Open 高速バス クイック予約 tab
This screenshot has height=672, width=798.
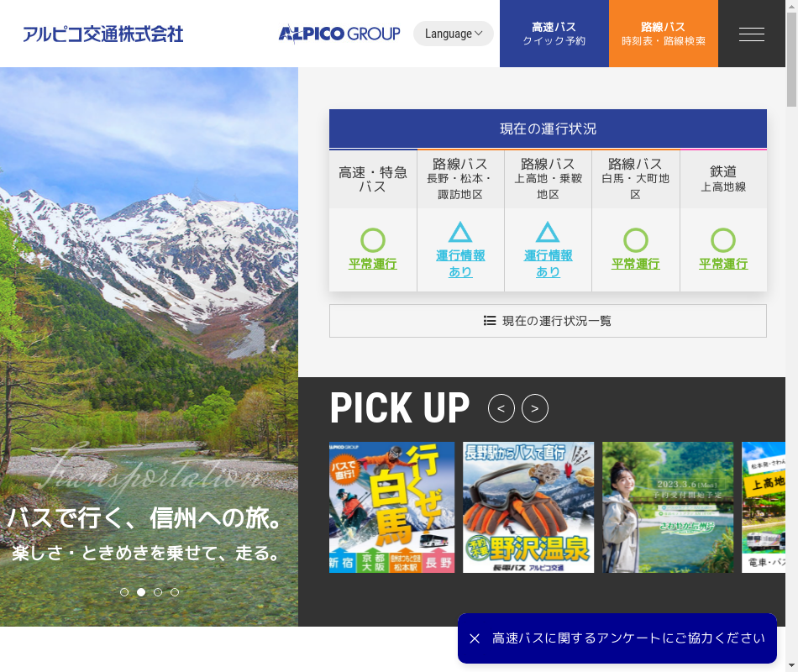[554, 34]
